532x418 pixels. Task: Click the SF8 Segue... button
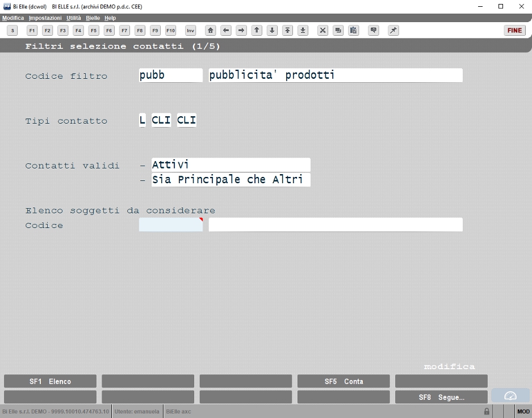coord(441,397)
